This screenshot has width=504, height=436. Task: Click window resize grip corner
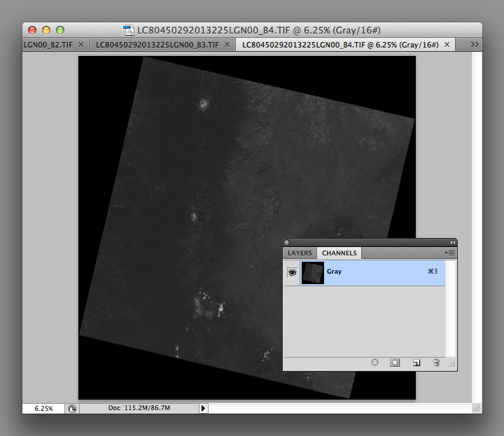[477, 409]
